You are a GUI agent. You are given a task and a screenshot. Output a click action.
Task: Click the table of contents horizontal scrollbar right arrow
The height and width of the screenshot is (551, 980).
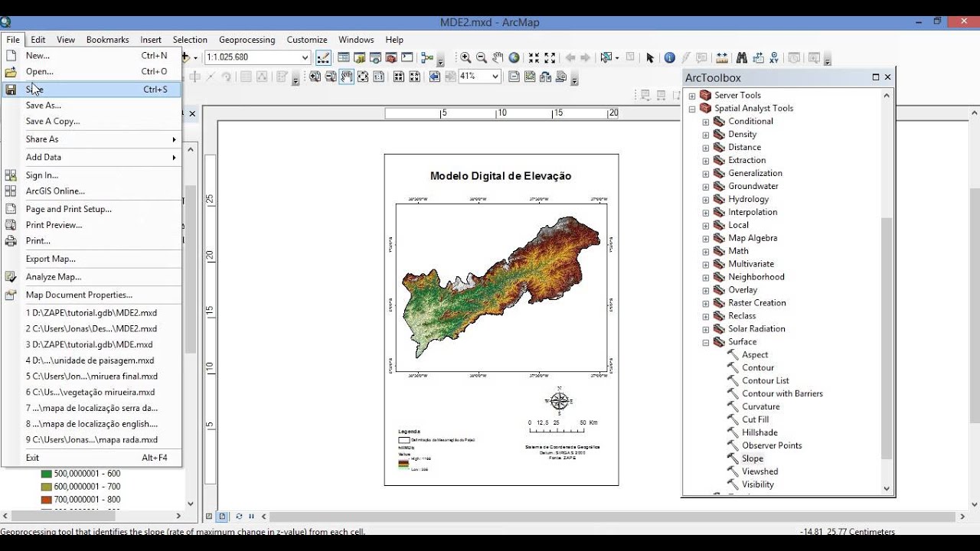pyautogui.click(x=178, y=517)
